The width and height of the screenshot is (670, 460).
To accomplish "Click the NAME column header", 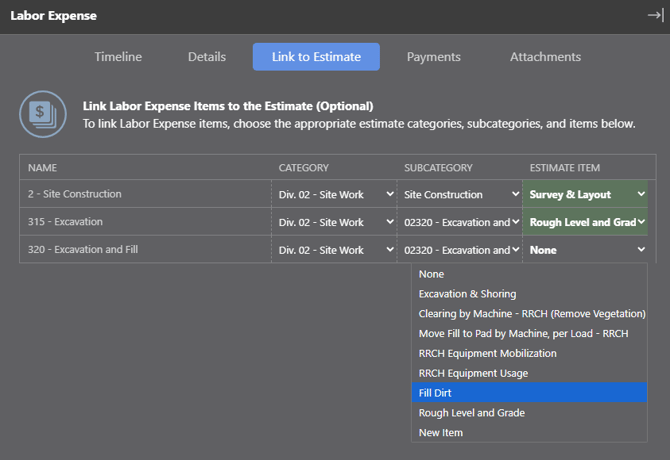I will 42,168.
